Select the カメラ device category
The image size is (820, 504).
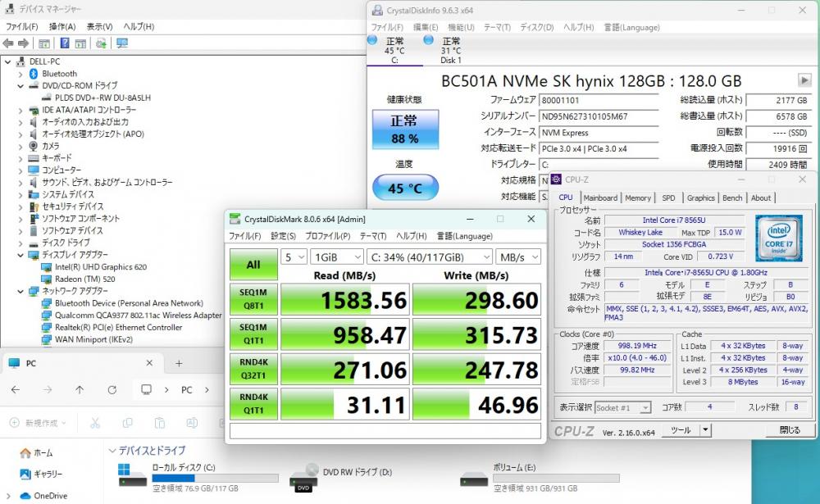tap(51, 146)
